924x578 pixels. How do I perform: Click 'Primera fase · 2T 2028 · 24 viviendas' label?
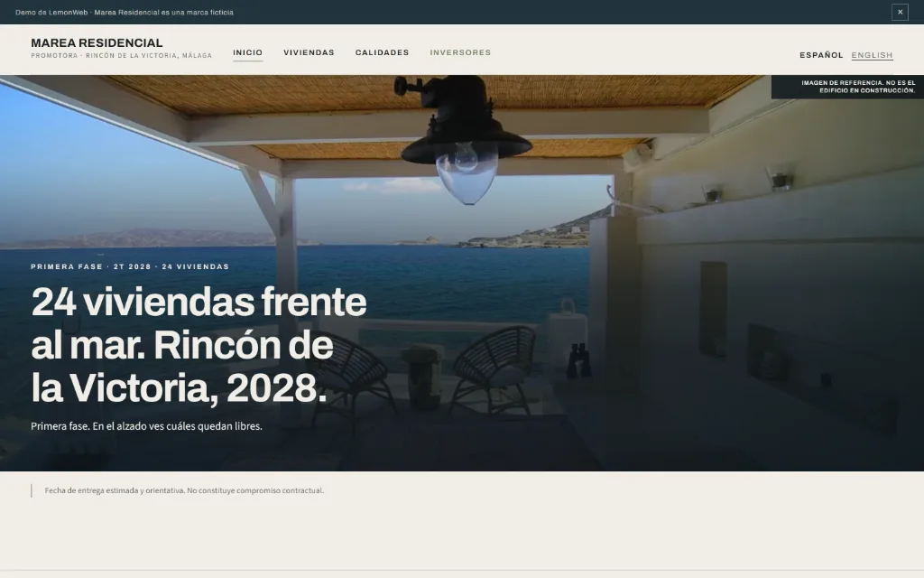point(130,266)
